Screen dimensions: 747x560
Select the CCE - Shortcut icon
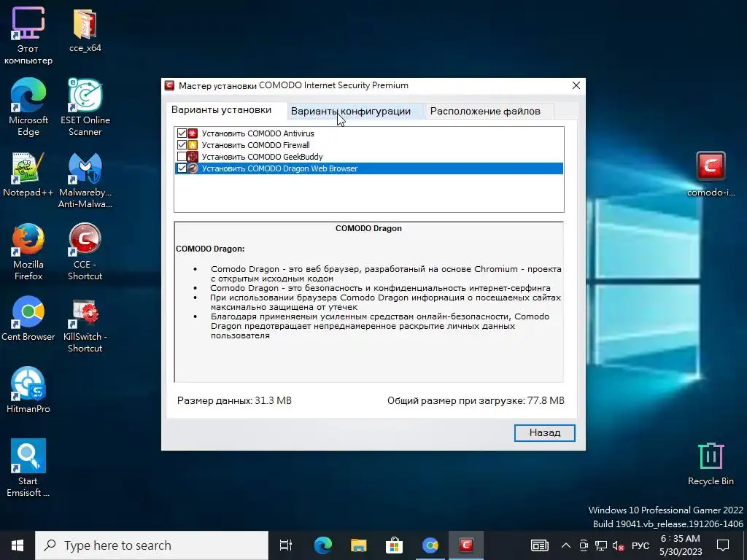[x=85, y=252]
